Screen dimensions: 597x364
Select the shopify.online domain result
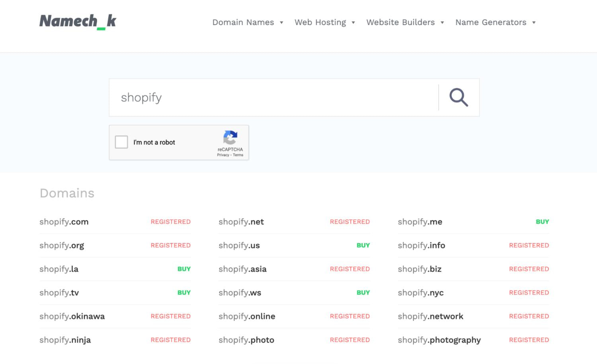[x=247, y=316]
